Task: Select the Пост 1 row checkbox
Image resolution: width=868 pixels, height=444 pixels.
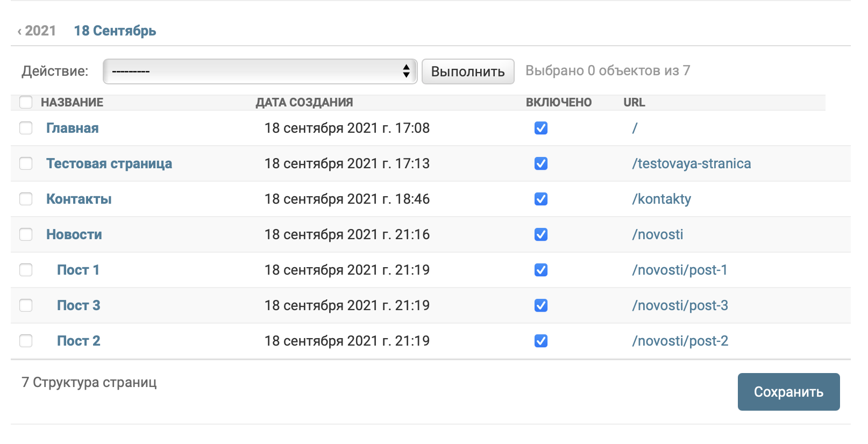Action: 26,270
